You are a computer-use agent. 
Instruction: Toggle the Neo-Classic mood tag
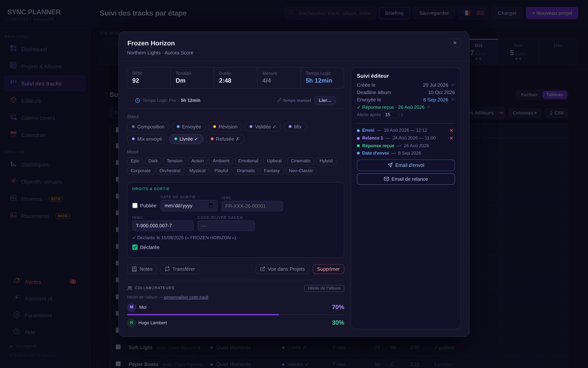pos(301,171)
